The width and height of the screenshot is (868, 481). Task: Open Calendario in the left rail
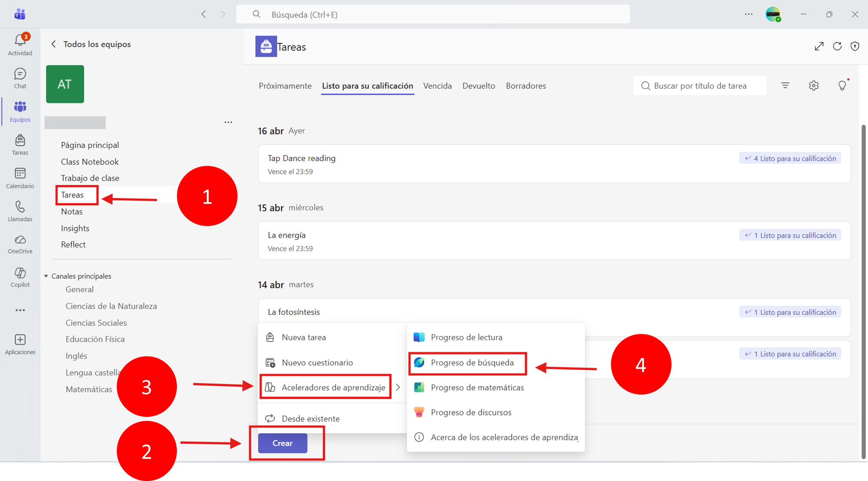coord(20,178)
